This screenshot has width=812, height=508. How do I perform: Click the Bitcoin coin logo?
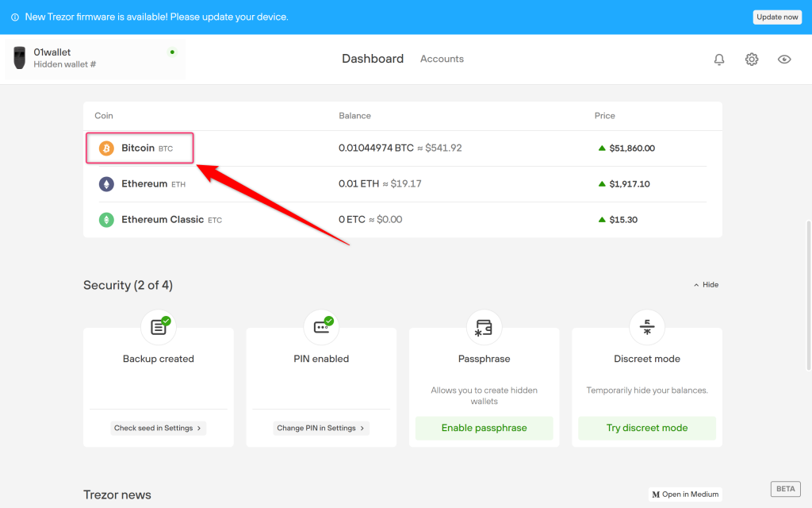(x=106, y=148)
